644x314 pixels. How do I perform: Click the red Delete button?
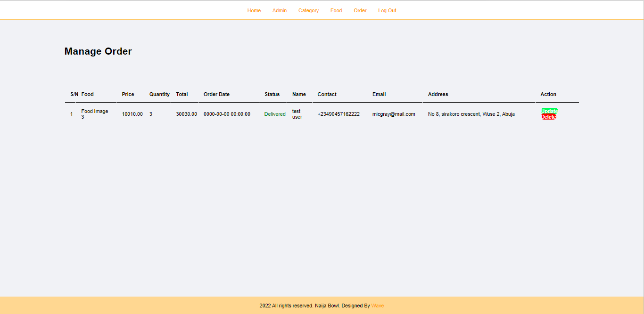click(x=548, y=117)
